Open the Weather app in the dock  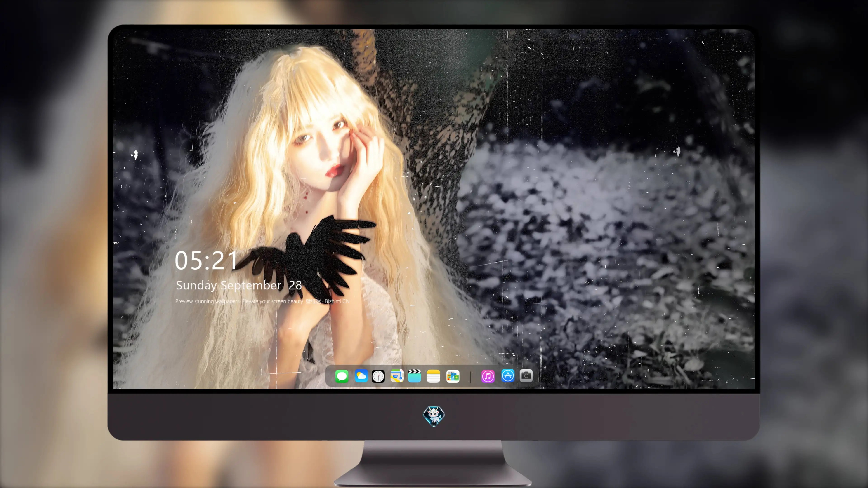point(361,376)
